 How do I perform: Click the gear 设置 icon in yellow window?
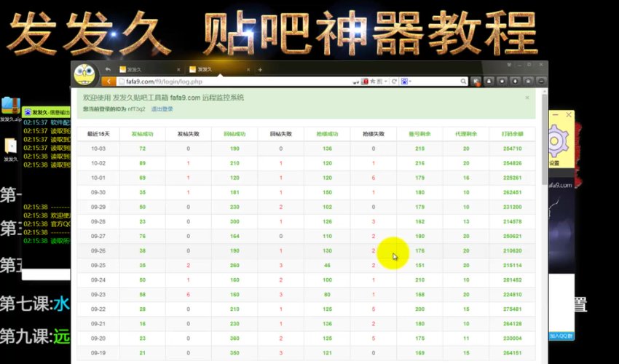(x=559, y=141)
